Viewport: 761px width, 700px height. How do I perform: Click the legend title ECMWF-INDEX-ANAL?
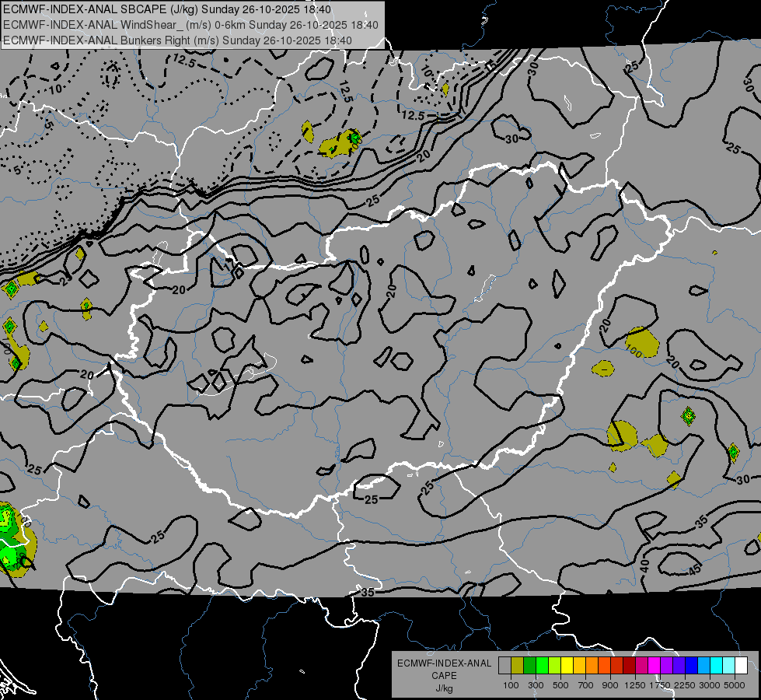445,663
